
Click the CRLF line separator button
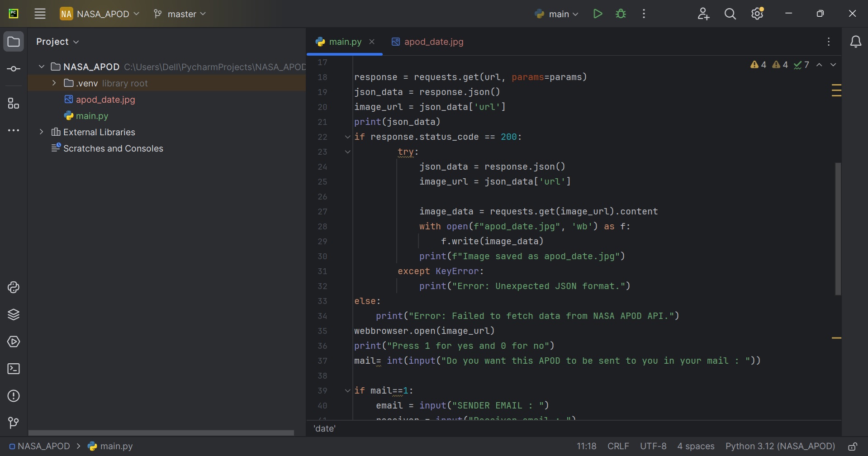[x=618, y=446]
